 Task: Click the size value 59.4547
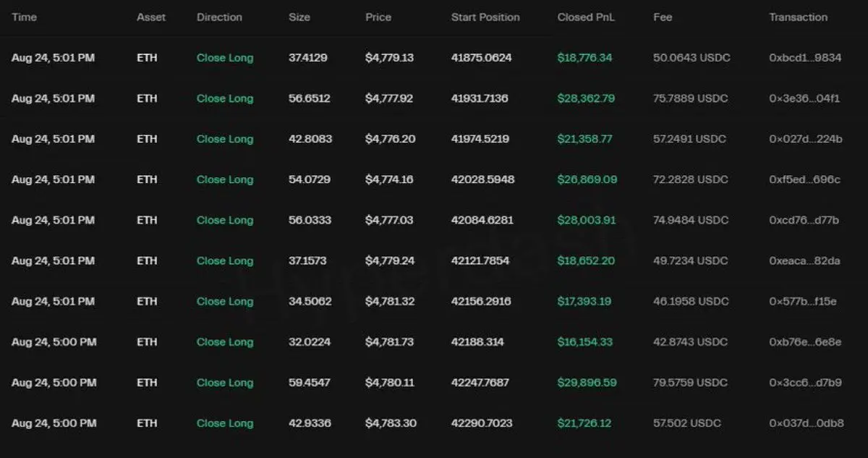[310, 382]
